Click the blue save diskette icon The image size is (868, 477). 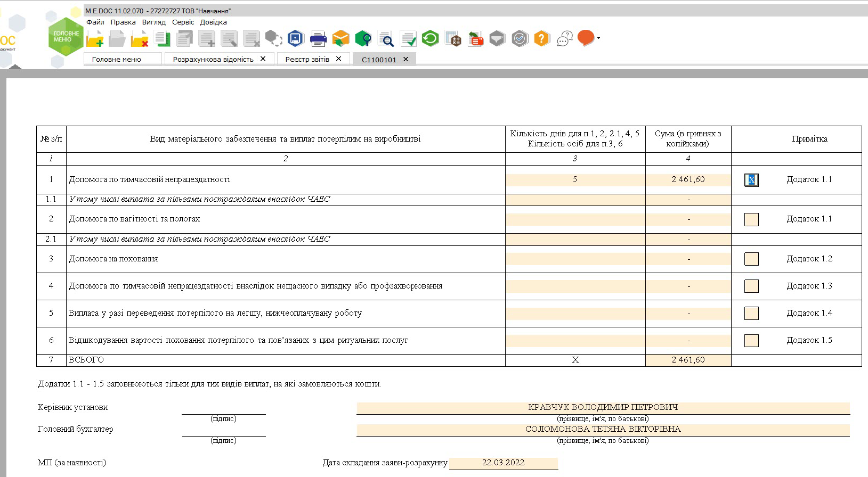tap(295, 38)
